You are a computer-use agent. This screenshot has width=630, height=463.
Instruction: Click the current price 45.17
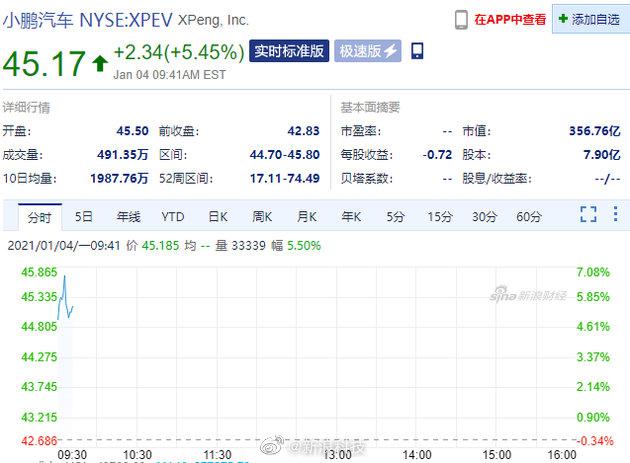[44, 64]
